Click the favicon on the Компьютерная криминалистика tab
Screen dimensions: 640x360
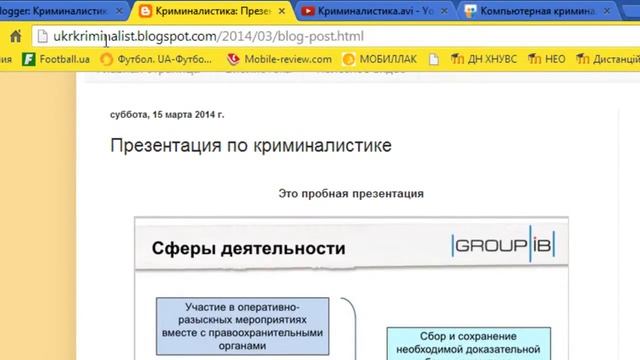pyautogui.click(x=470, y=11)
